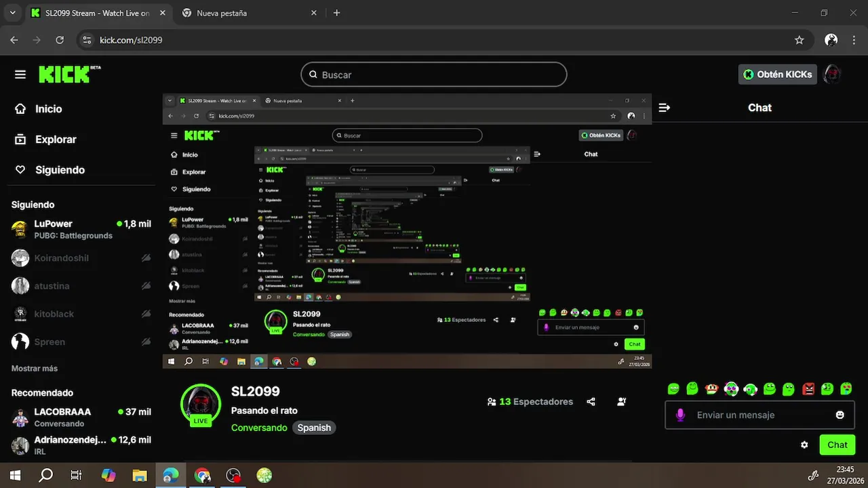Open a new browser tab
This screenshot has height=488, width=868.
point(337,13)
